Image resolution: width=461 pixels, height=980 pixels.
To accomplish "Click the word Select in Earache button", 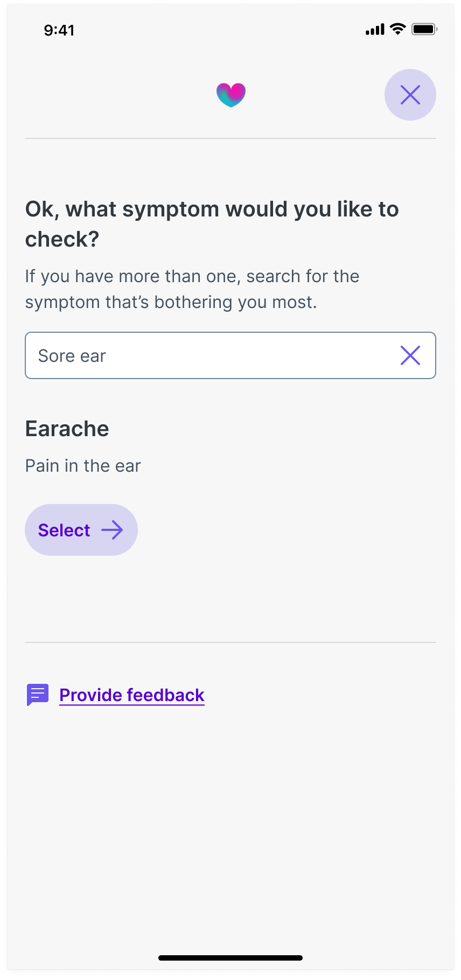I will pyautogui.click(x=64, y=530).
